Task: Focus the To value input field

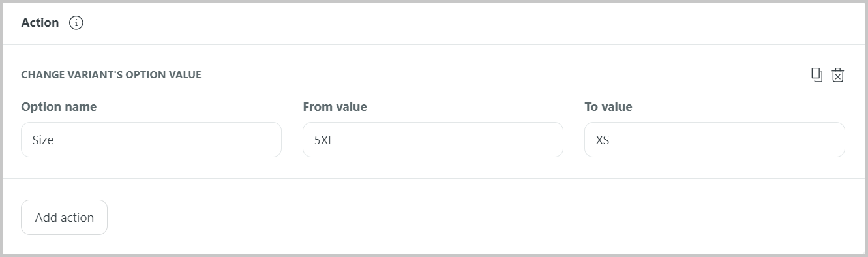Action: coord(715,140)
